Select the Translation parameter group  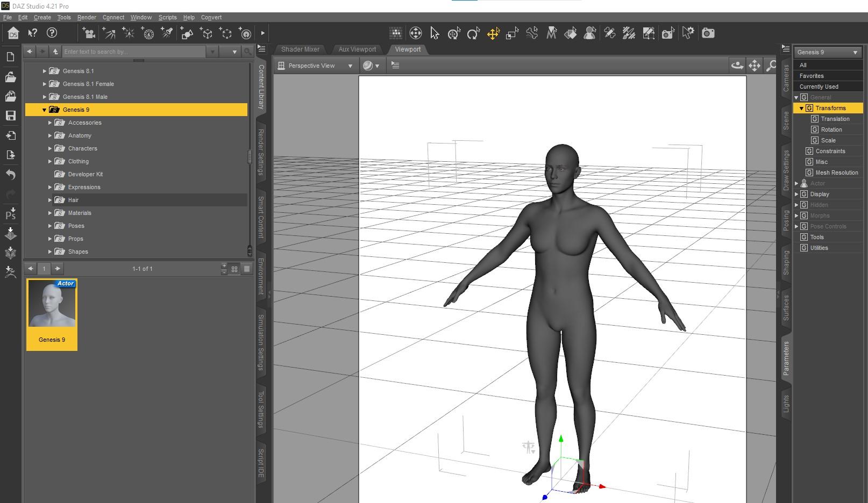click(835, 119)
